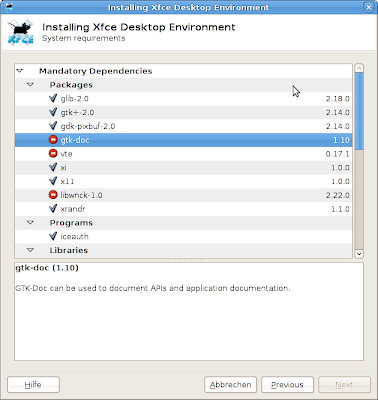This screenshot has height=400, width=378.
Task: Select the vte package row
Action: click(x=183, y=154)
